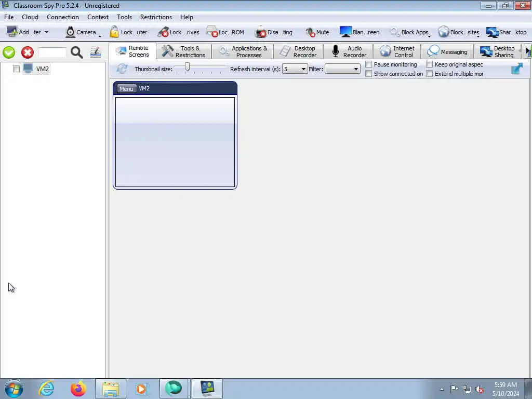Click the VM2 remote screen thumbnail
Screen dimensions: 532x399
[175, 142]
